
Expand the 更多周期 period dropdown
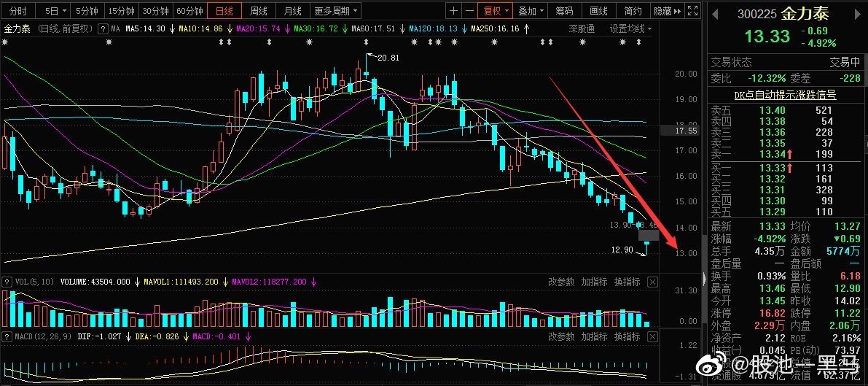click(x=336, y=11)
